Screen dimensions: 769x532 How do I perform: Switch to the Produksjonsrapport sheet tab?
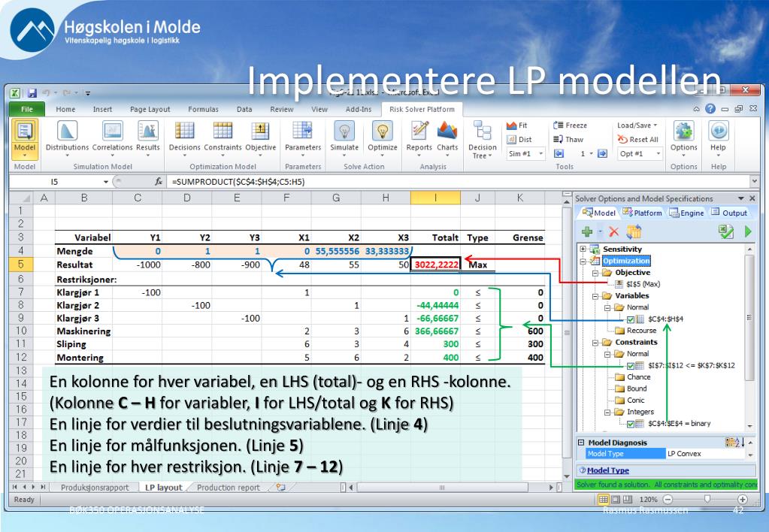coord(94,488)
